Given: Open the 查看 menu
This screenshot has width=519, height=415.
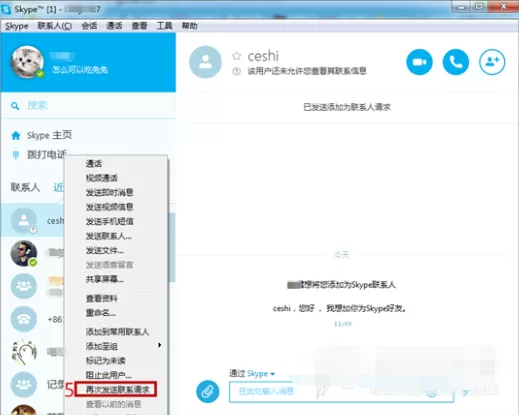Looking at the screenshot, I should click(139, 26).
